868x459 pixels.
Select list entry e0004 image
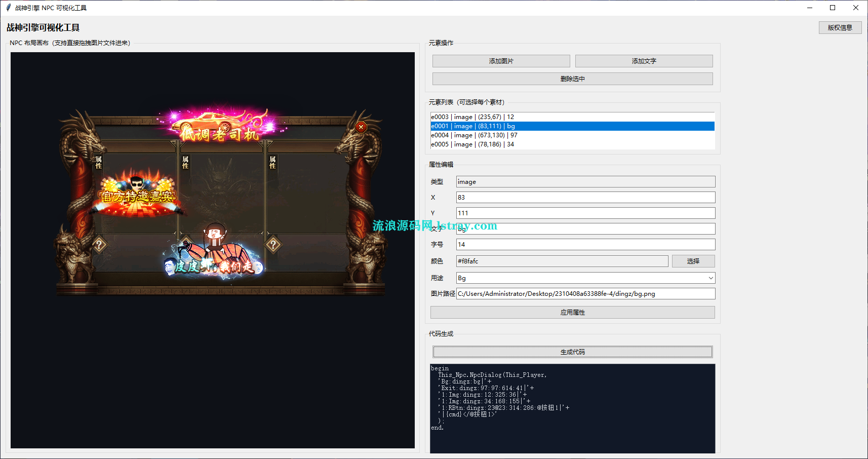point(474,135)
